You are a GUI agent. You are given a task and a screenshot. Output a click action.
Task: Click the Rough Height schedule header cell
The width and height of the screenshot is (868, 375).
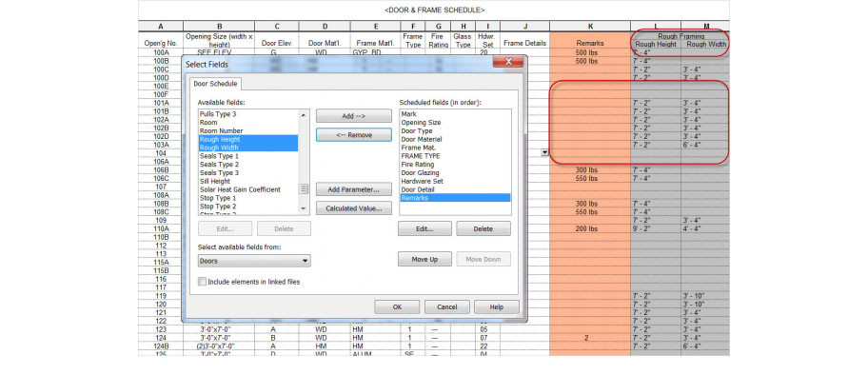point(656,45)
